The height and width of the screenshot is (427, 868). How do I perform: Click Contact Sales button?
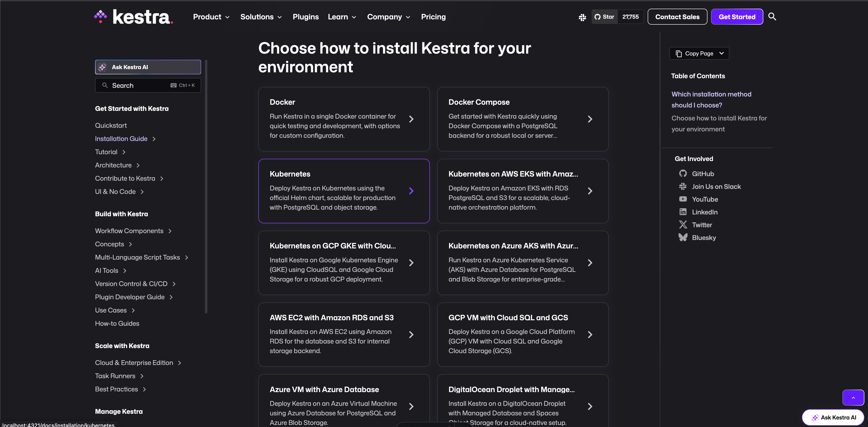pos(677,17)
